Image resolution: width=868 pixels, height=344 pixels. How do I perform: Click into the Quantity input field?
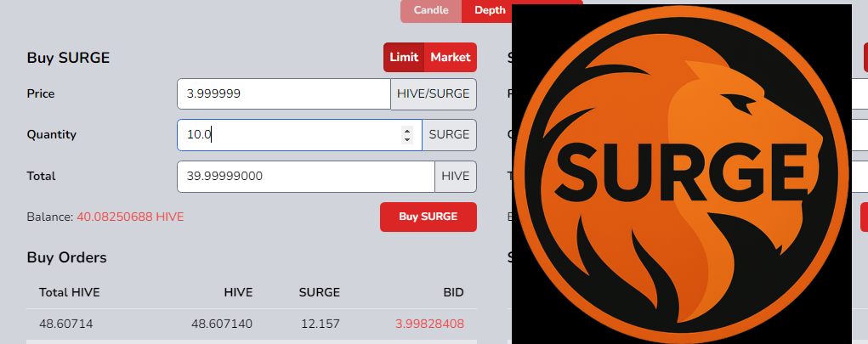click(x=287, y=135)
